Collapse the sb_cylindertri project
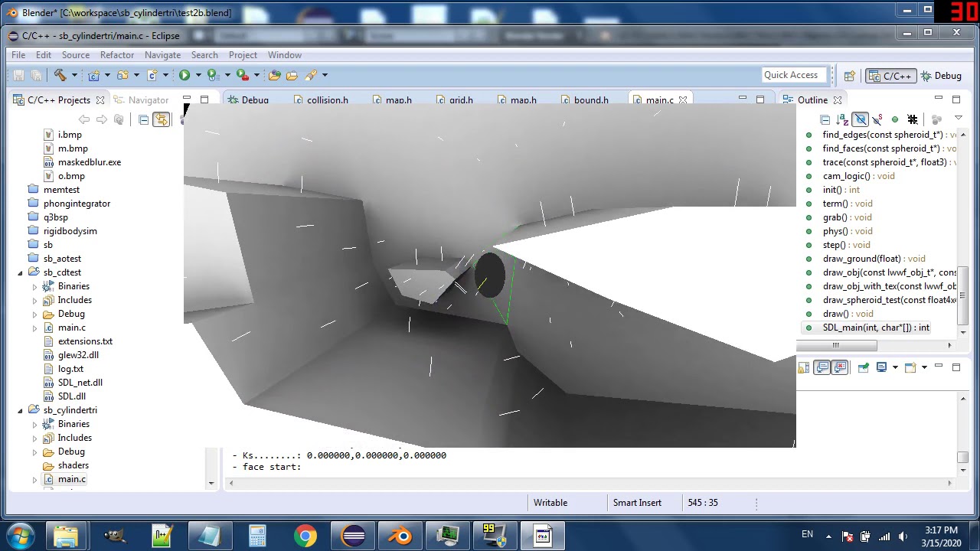 (21, 410)
